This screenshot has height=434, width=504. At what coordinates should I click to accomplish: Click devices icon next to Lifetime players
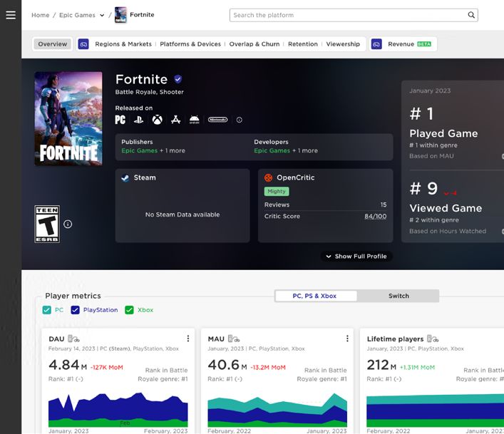coord(433,339)
